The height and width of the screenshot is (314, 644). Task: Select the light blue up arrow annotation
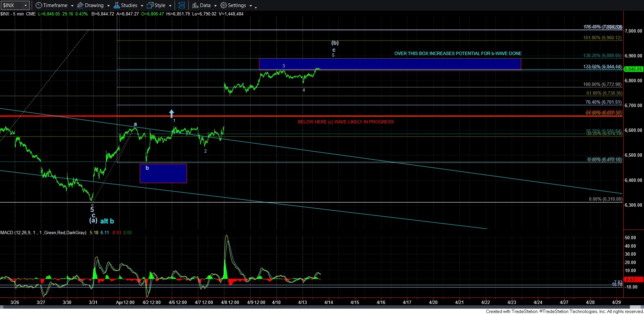[171, 113]
